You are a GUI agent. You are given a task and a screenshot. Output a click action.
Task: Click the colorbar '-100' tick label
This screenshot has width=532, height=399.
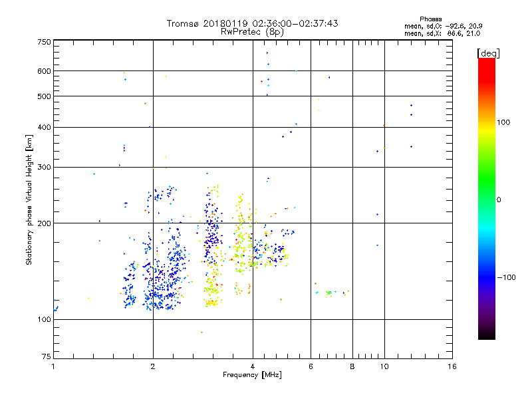(507, 277)
